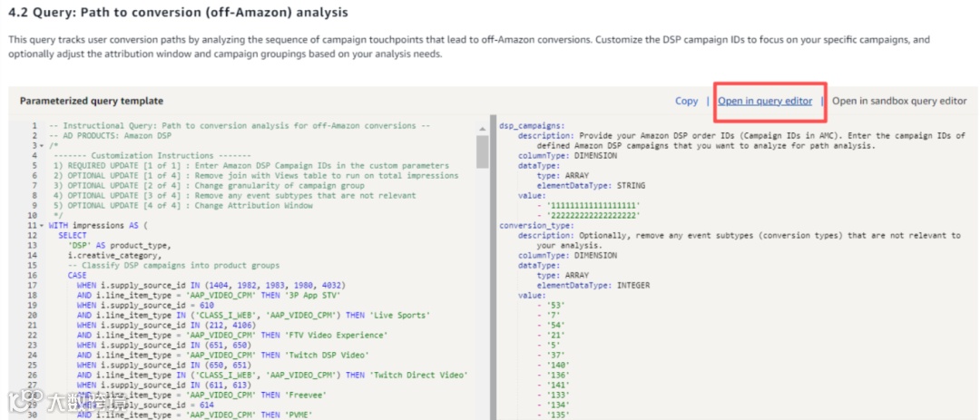Click the '37' conversion type value
Image resolution: width=980 pixels, height=420 pixels.
(x=555, y=356)
